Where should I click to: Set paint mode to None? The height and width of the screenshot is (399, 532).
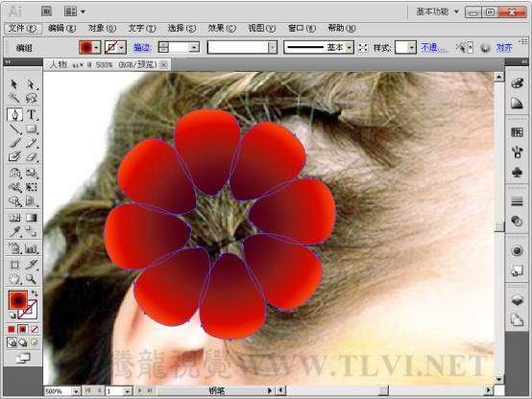[x=34, y=329]
